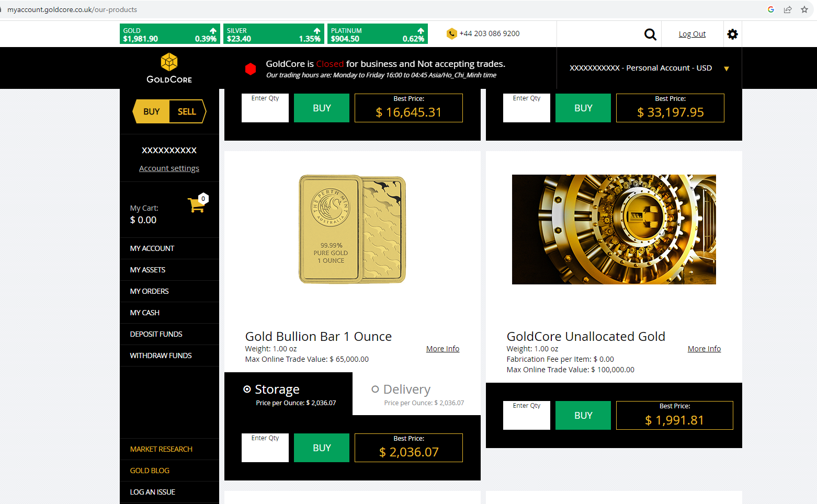817x504 pixels.
Task: Click the +44 203 086 9200 phone number
Action: (x=490, y=33)
